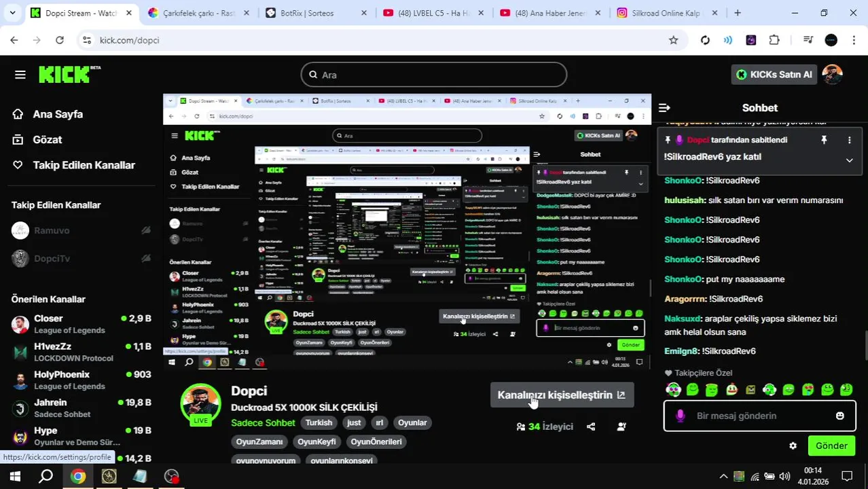Open the Windows Start menu
The height and width of the screenshot is (489, 868).
tap(15, 476)
